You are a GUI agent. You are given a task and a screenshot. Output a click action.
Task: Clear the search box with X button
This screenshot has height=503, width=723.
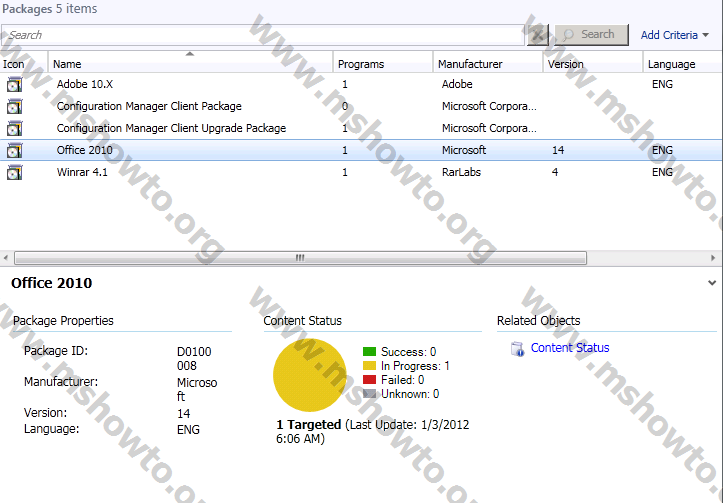[538, 35]
